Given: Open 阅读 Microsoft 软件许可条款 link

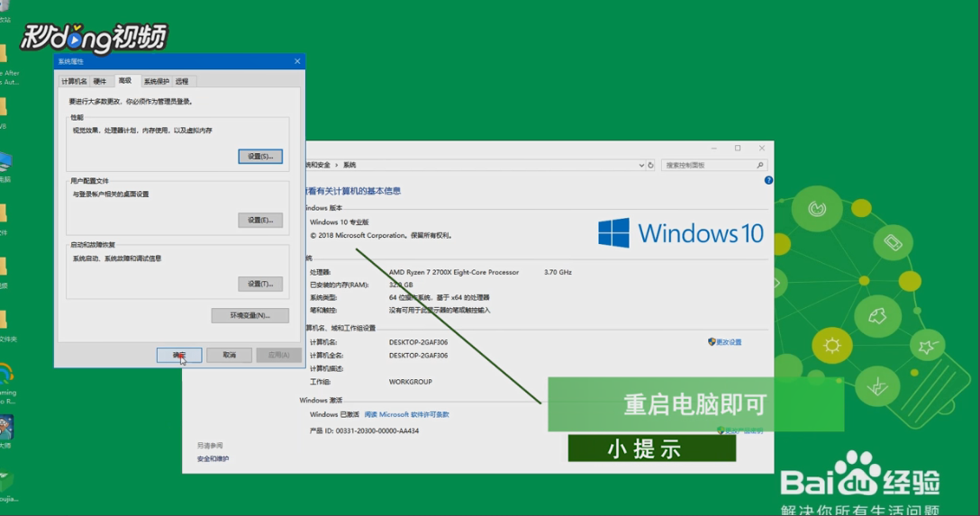Looking at the screenshot, I should (406, 415).
